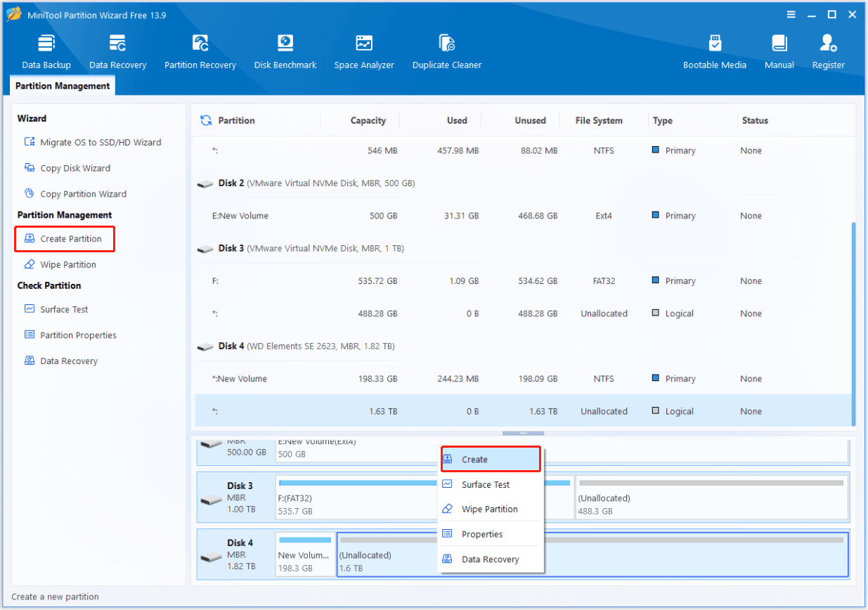The image size is (868, 610).
Task: Launch the Duplicate Cleaner tool
Action: pos(447,51)
